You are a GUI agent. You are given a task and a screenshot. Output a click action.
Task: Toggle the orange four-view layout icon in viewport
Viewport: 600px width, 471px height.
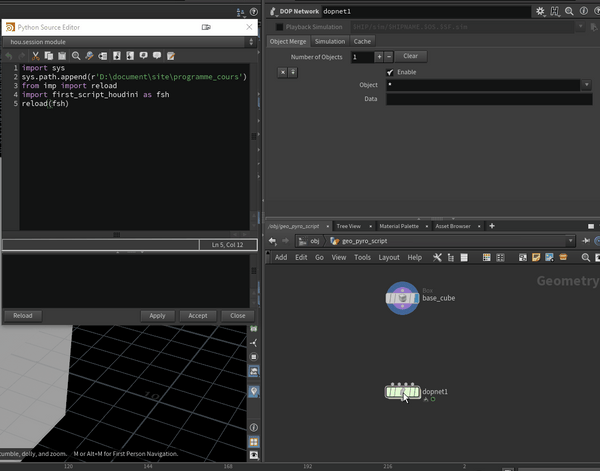(254, 442)
